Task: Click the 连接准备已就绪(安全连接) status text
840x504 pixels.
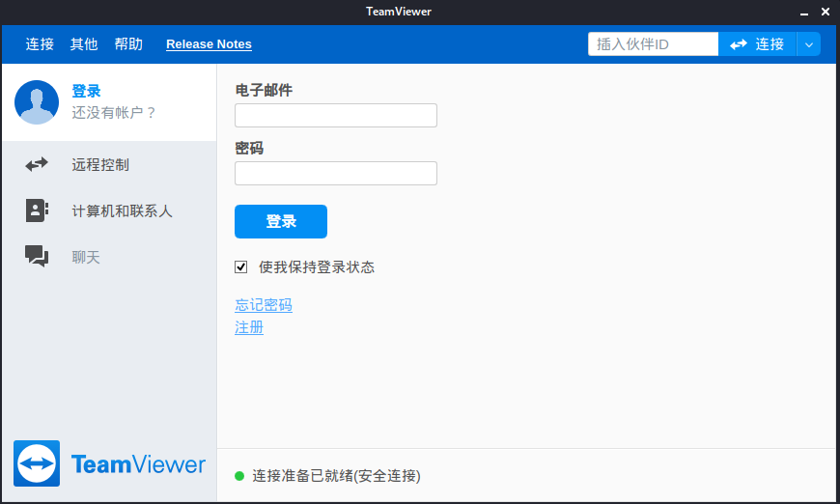Action: tap(336, 476)
